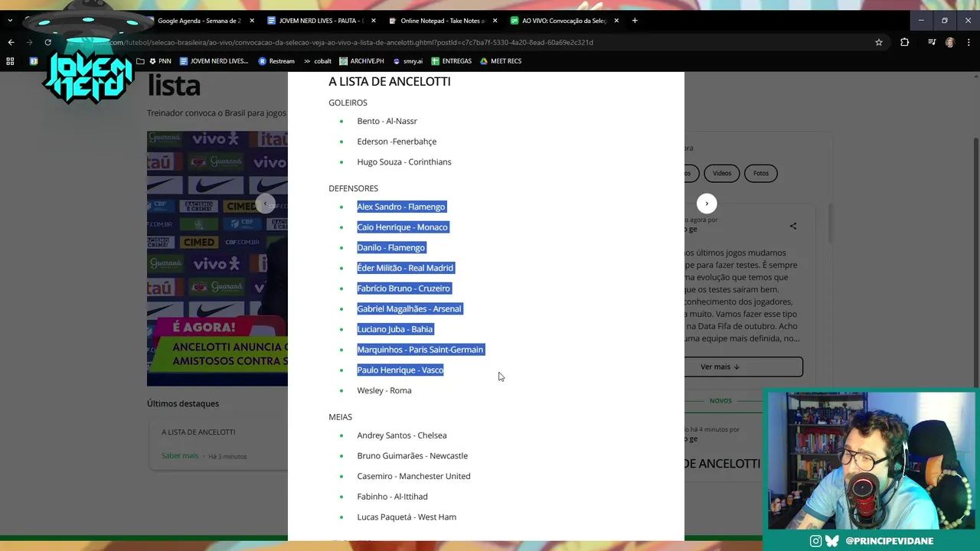The width and height of the screenshot is (980, 551).
Task: Select the AO VIVO: Convocação da Seleção tab
Action: (564, 21)
